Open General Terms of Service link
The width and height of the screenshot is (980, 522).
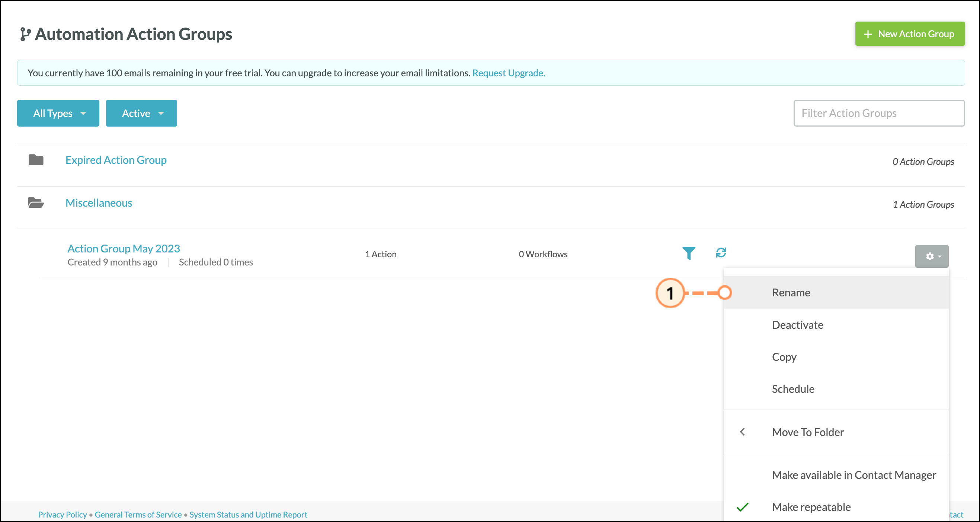[138, 515]
